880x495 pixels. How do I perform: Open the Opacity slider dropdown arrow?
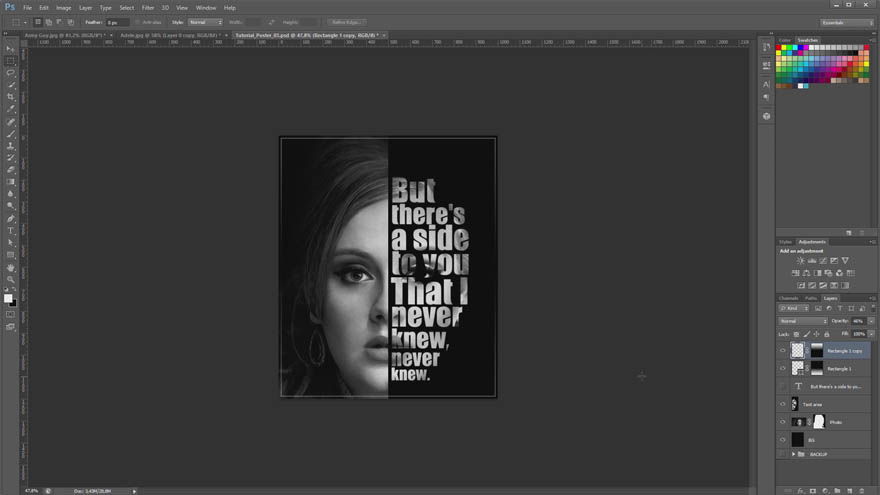[871, 321]
